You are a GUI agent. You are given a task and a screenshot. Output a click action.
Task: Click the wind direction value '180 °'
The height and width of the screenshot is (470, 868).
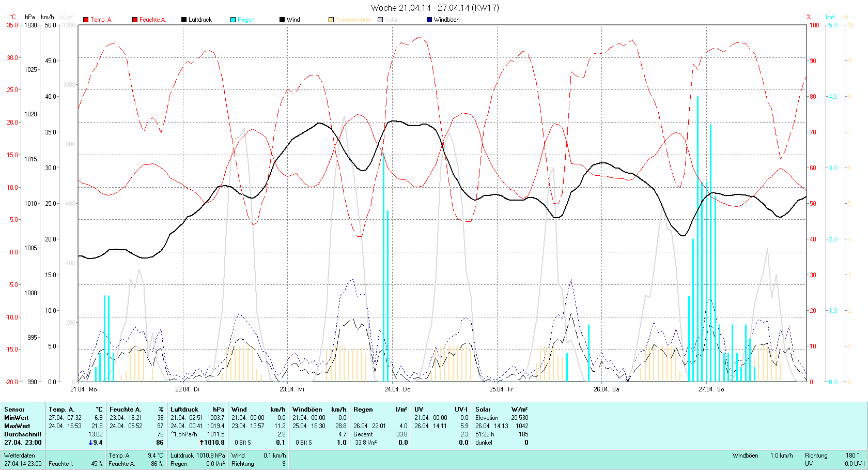click(853, 456)
